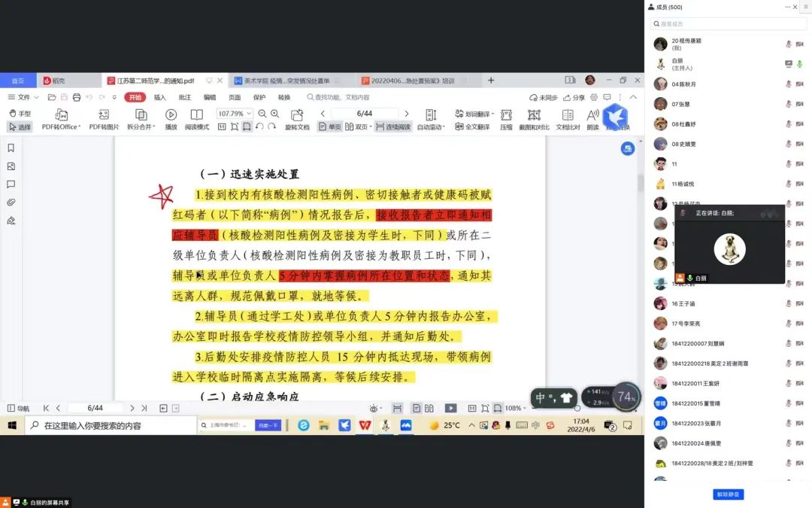Toggle 单页 single page view
The width and height of the screenshot is (812, 508).
click(329, 127)
